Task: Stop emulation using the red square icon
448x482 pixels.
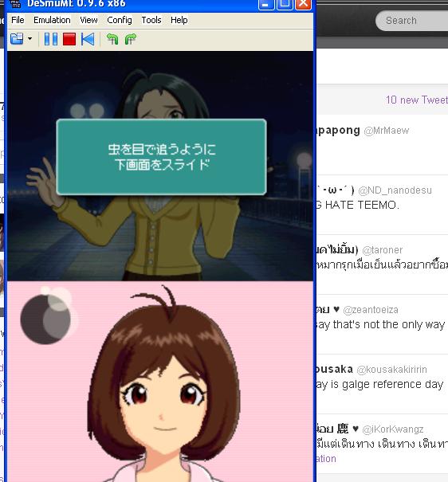Action: [69, 39]
